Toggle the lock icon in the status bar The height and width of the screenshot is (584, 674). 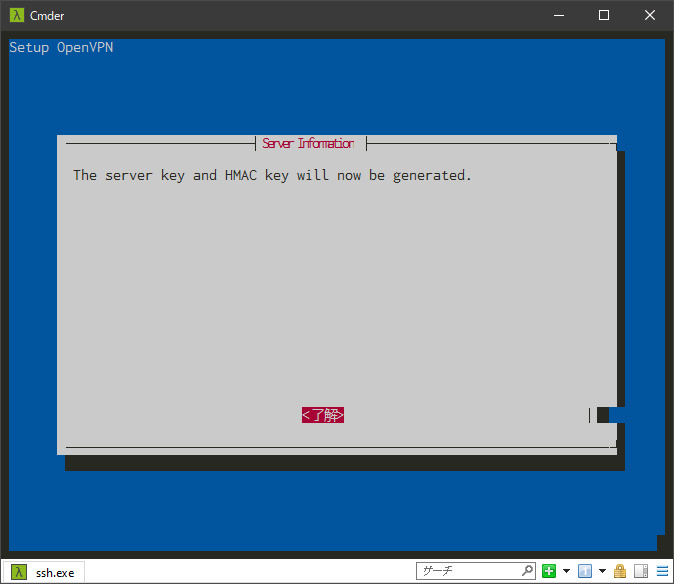click(x=619, y=571)
